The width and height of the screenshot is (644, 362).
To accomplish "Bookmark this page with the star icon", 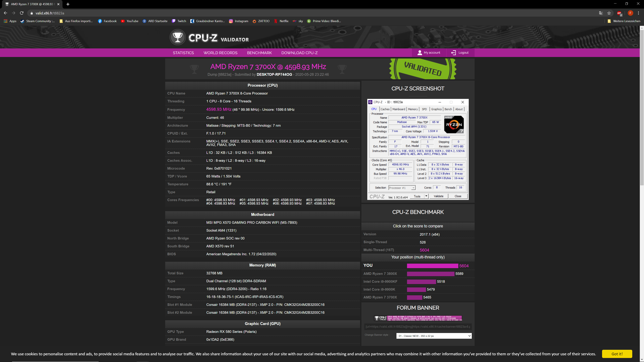I will pos(609,13).
